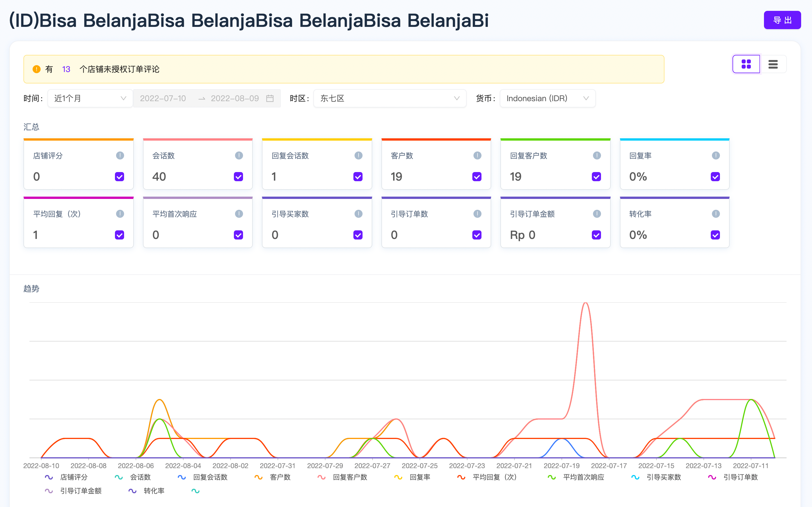Uncheck the 转化率 card checkbox
This screenshot has height=507, width=812.
click(715, 235)
